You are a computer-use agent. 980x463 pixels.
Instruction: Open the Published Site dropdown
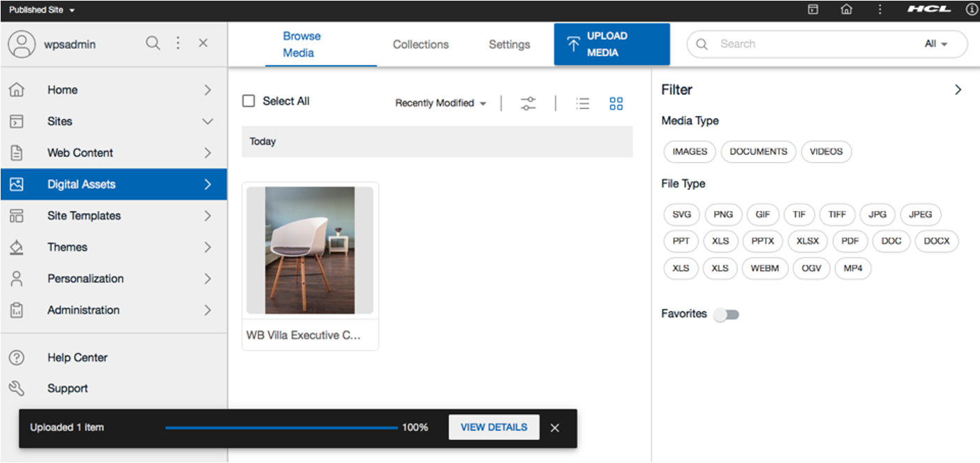click(42, 10)
